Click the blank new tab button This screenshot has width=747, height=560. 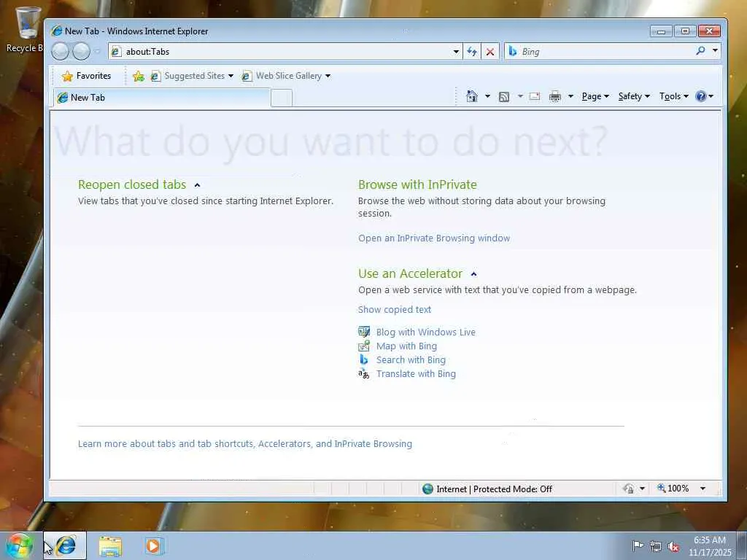click(x=282, y=98)
